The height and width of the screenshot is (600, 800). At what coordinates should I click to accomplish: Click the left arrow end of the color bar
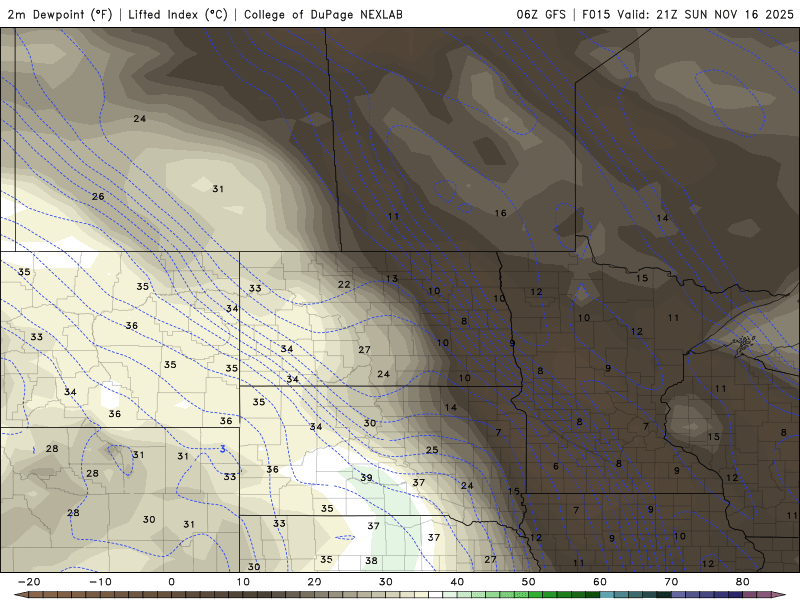coord(20,595)
